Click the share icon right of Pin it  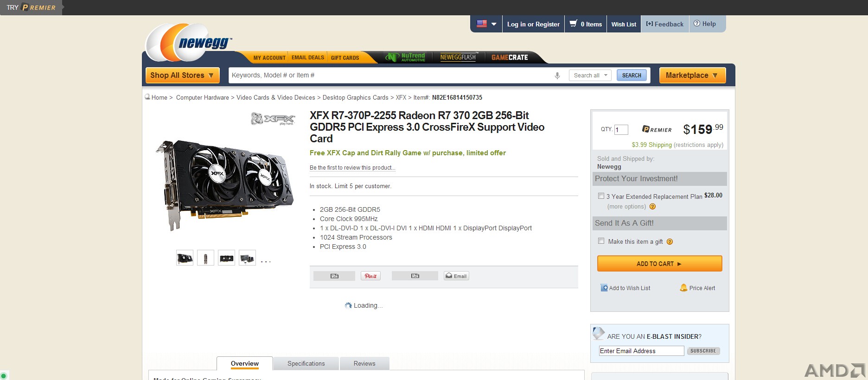point(415,276)
